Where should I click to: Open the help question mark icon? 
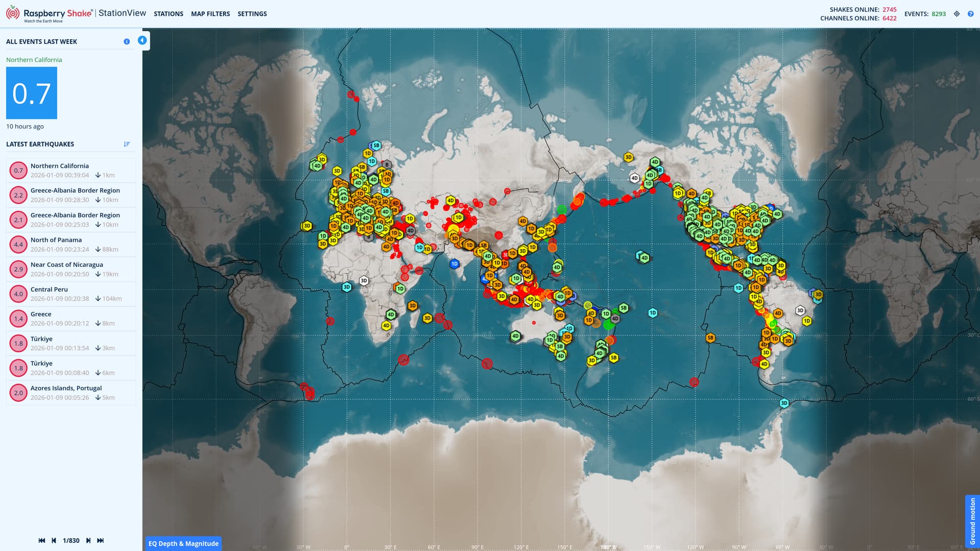click(x=970, y=14)
